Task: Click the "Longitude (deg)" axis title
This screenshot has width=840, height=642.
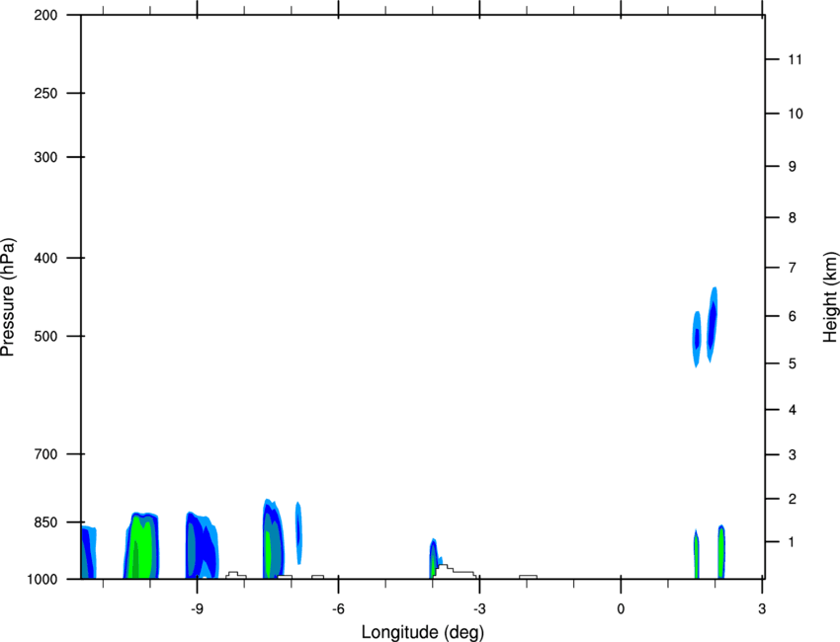Action: (423, 632)
